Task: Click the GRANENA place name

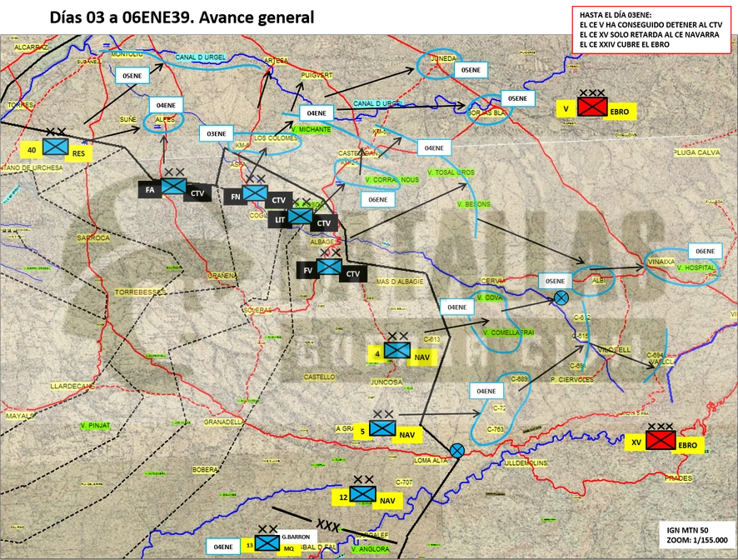Action: 222,276
